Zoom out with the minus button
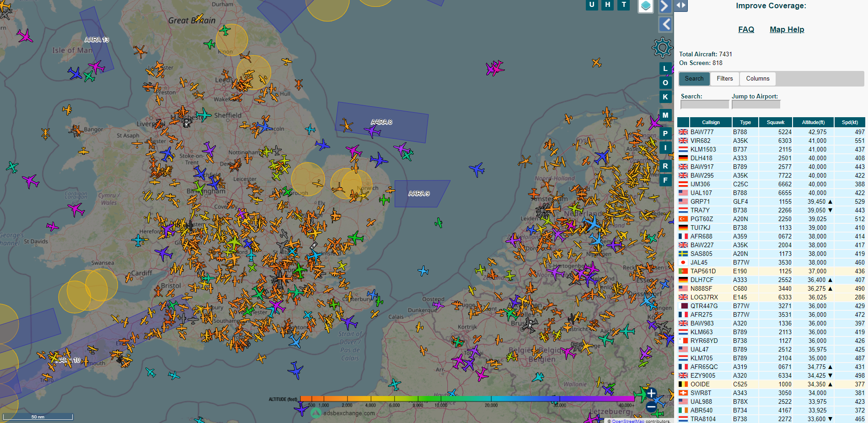Viewport: 868px width, 423px height. (x=651, y=407)
